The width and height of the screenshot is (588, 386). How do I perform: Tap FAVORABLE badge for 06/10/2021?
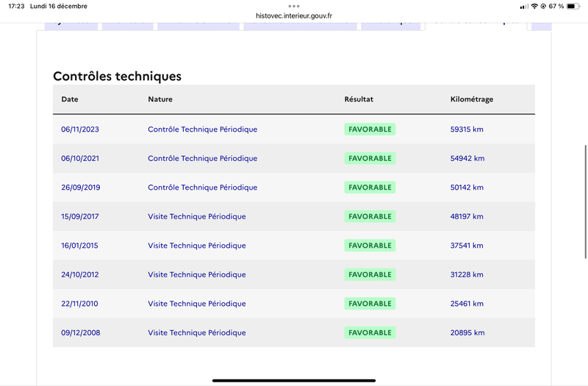[x=370, y=158]
